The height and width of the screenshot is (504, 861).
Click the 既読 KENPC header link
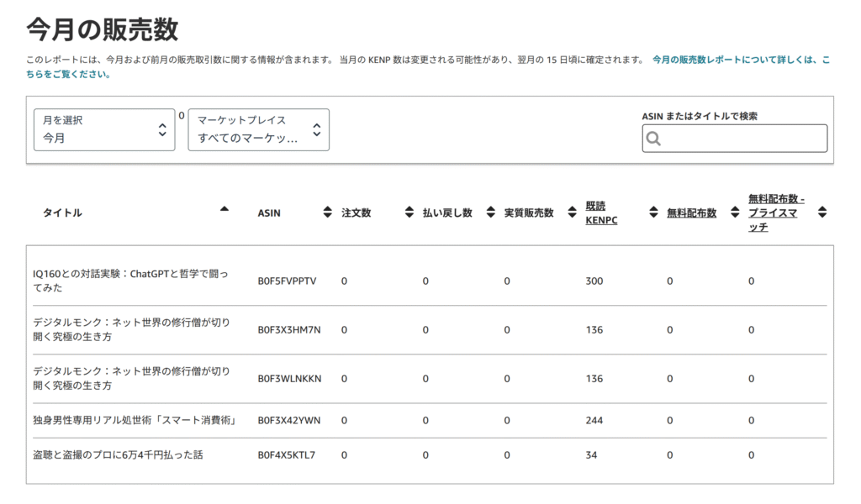(601, 213)
